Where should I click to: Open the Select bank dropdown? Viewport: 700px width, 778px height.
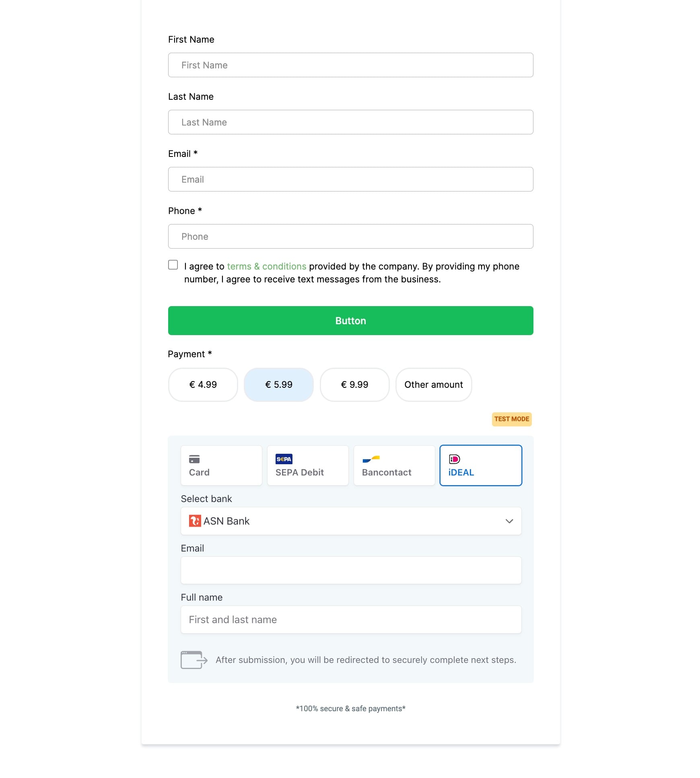point(351,521)
